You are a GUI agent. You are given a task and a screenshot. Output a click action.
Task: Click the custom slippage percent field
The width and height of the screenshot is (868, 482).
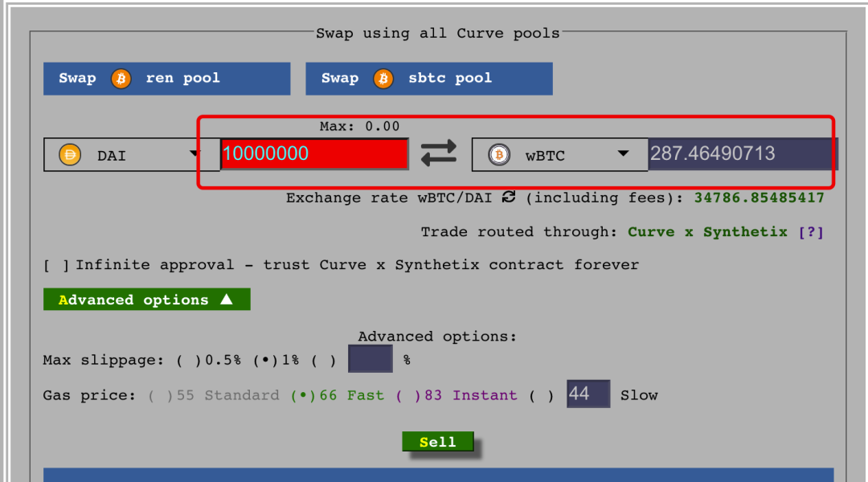point(371,358)
